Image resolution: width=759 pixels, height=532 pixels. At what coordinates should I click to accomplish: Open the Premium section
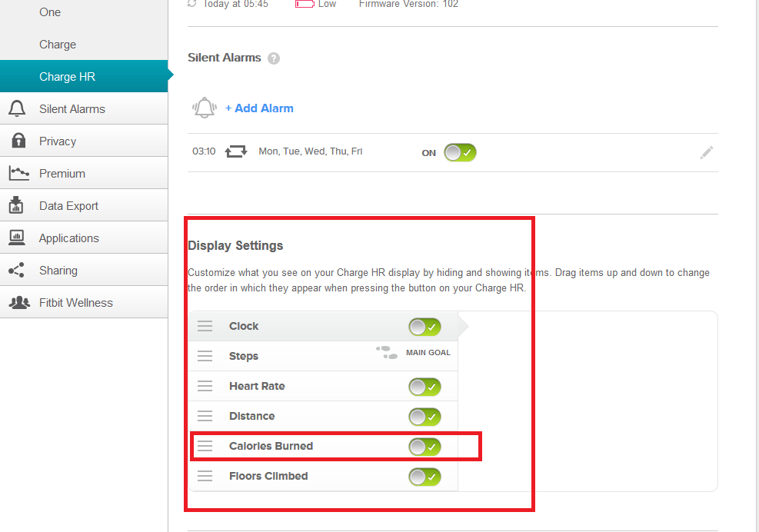point(84,173)
